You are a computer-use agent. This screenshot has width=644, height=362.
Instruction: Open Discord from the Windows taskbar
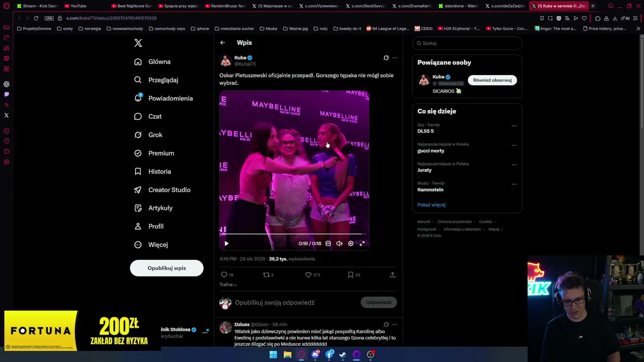[x=315, y=354]
